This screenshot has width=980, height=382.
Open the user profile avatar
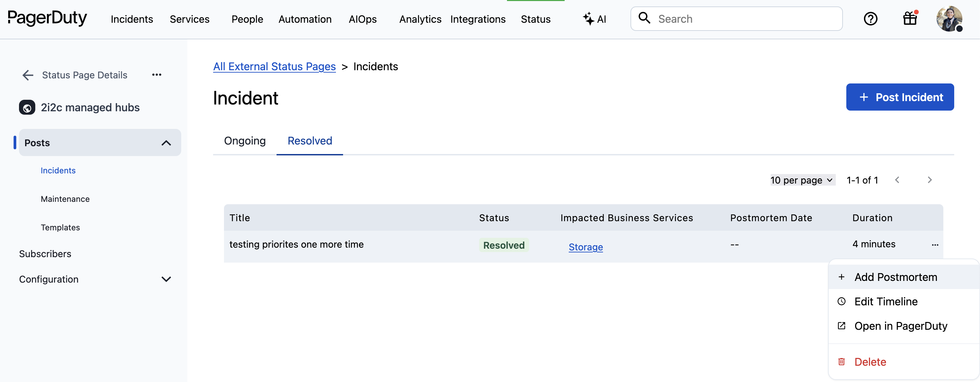949,19
